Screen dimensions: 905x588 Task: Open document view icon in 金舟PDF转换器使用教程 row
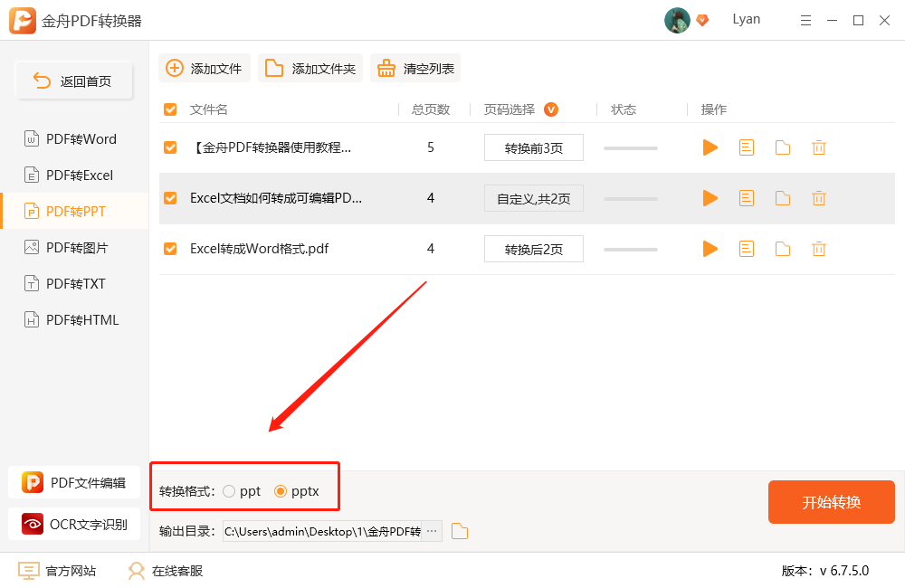(747, 147)
